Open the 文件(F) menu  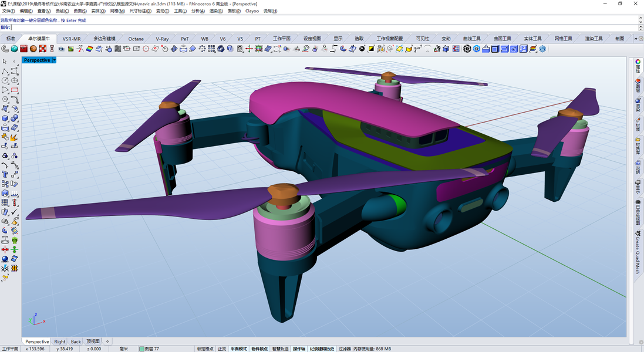9,11
